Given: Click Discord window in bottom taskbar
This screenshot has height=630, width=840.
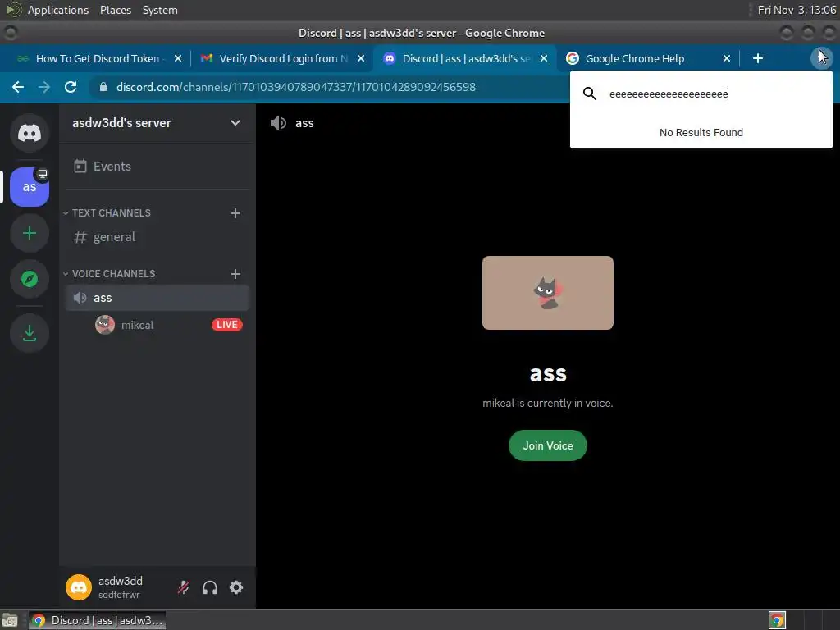Looking at the screenshot, I should [97, 620].
